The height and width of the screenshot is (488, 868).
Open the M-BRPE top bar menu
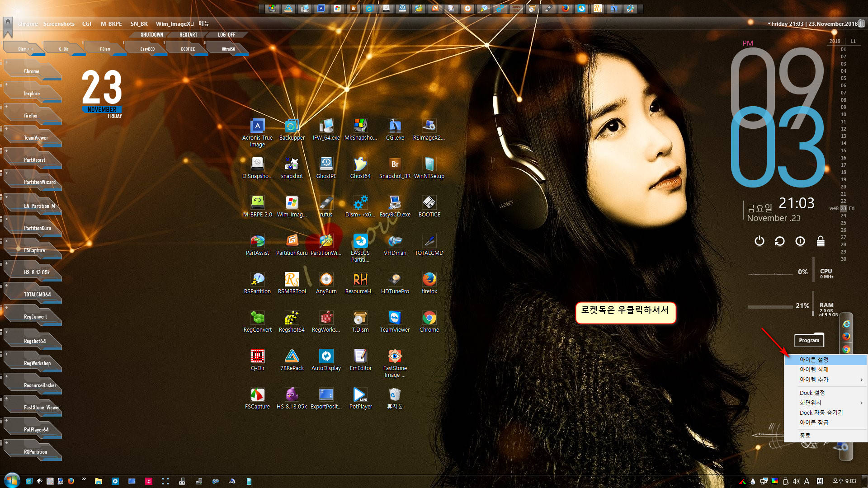pyautogui.click(x=111, y=24)
